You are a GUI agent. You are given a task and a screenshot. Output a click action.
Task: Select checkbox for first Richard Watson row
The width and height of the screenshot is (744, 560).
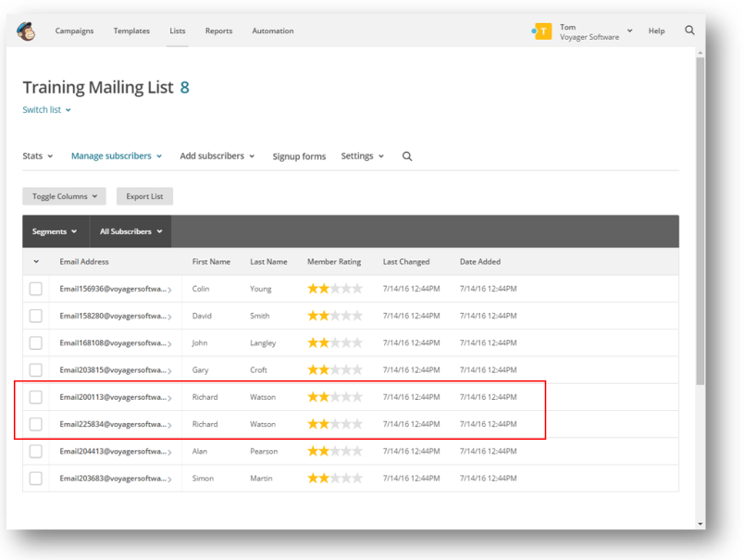click(35, 397)
